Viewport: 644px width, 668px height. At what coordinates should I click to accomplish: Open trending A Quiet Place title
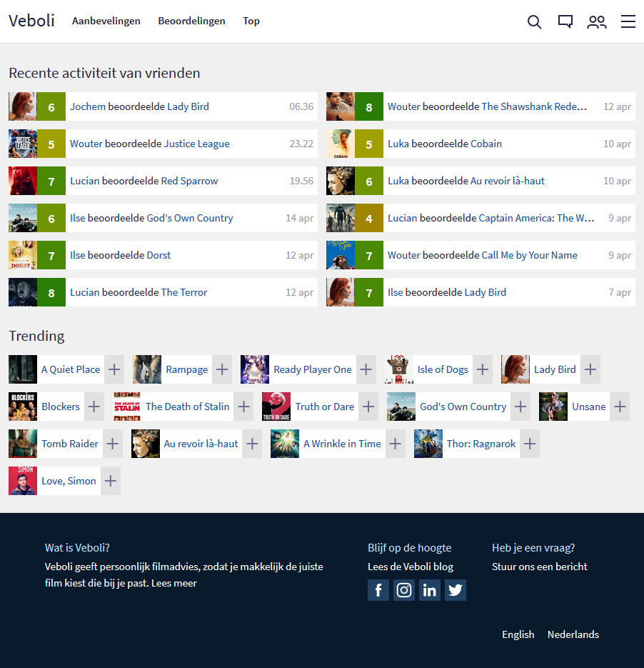coord(71,369)
